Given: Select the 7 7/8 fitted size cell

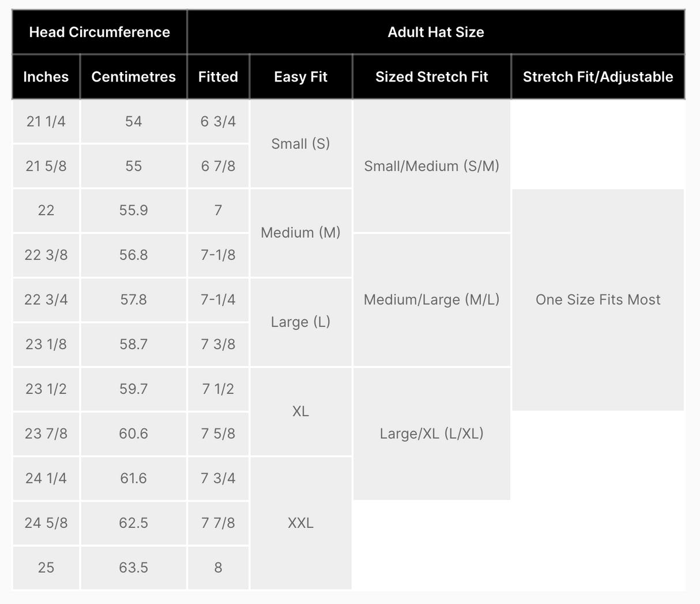Looking at the screenshot, I should [x=218, y=523].
